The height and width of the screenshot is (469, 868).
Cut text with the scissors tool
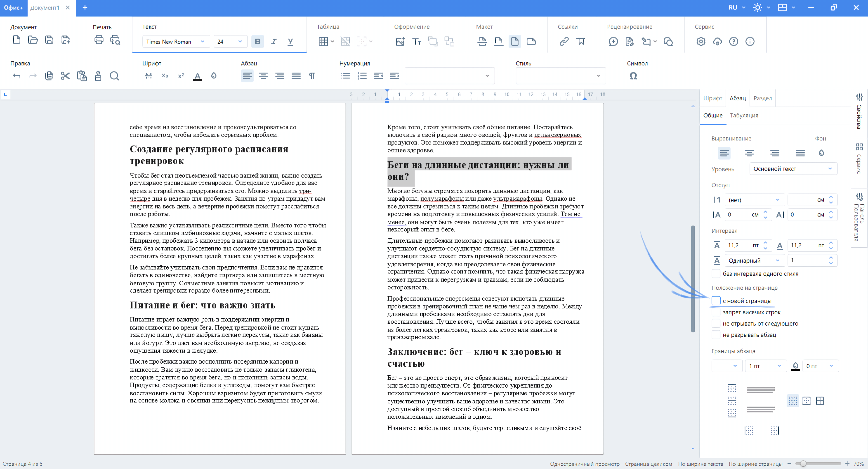point(65,76)
